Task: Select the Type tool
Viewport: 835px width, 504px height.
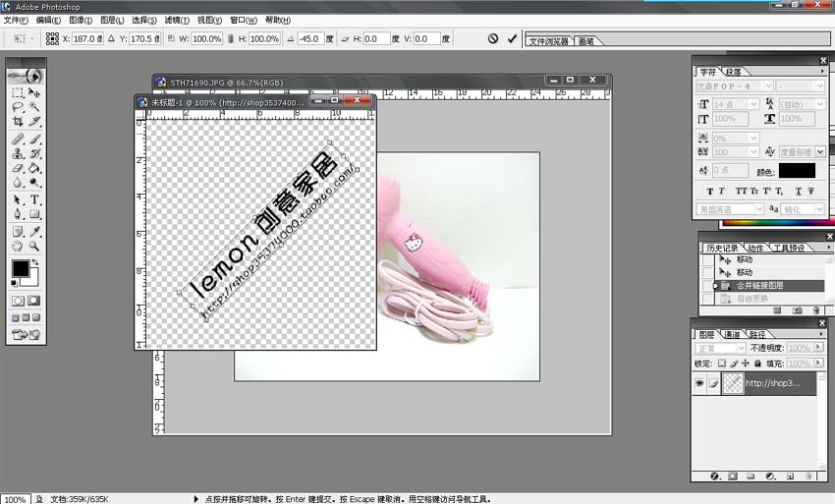Action: [34, 199]
